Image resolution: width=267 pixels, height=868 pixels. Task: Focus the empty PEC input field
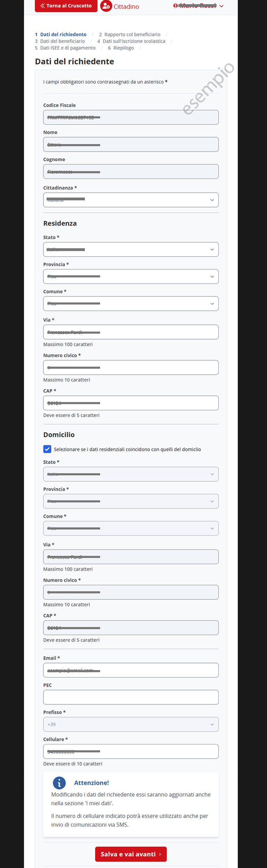click(x=131, y=697)
